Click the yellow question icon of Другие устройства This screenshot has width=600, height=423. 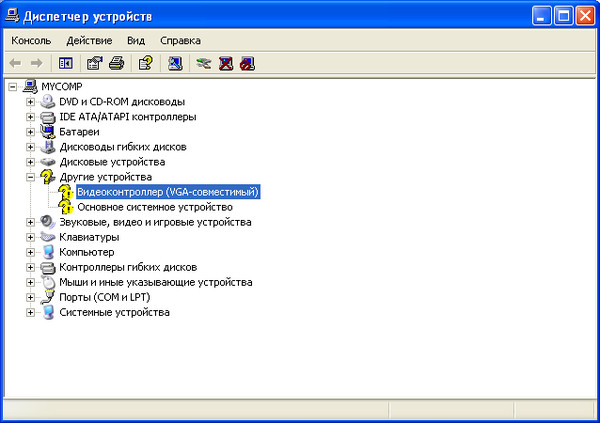click(x=48, y=177)
